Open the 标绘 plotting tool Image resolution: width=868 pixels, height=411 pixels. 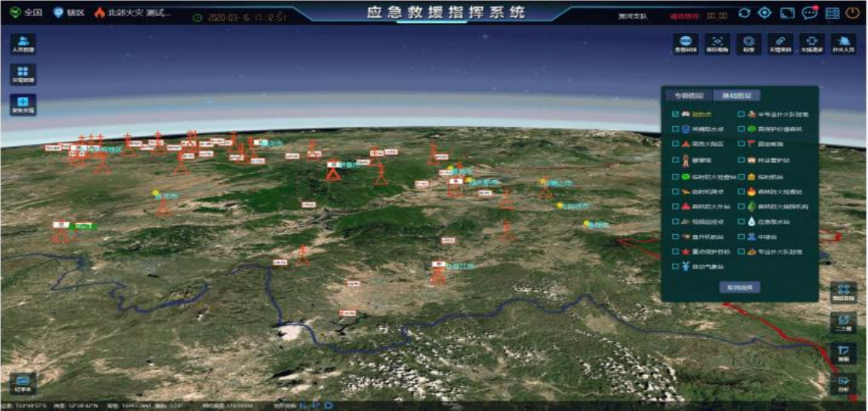coord(748,44)
